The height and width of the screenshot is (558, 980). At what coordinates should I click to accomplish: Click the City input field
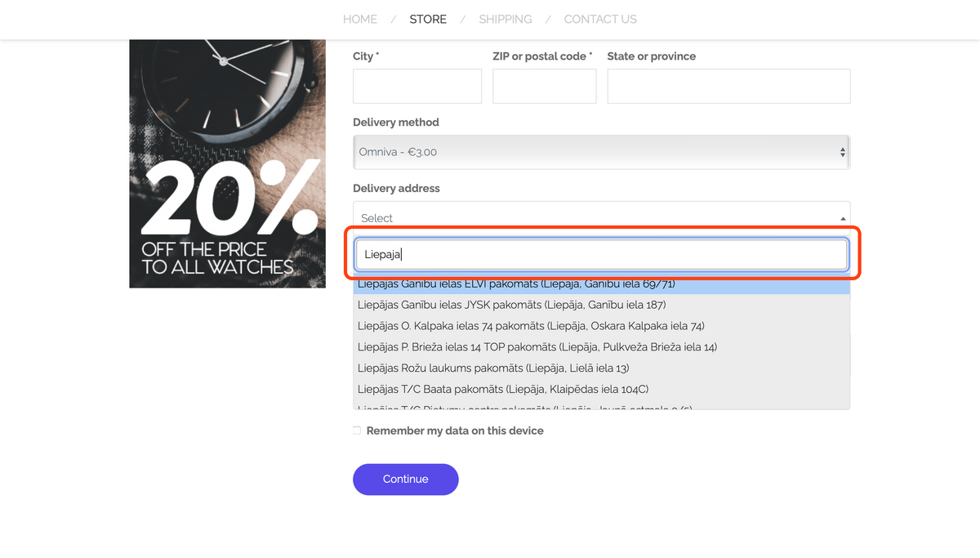[x=417, y=86]
